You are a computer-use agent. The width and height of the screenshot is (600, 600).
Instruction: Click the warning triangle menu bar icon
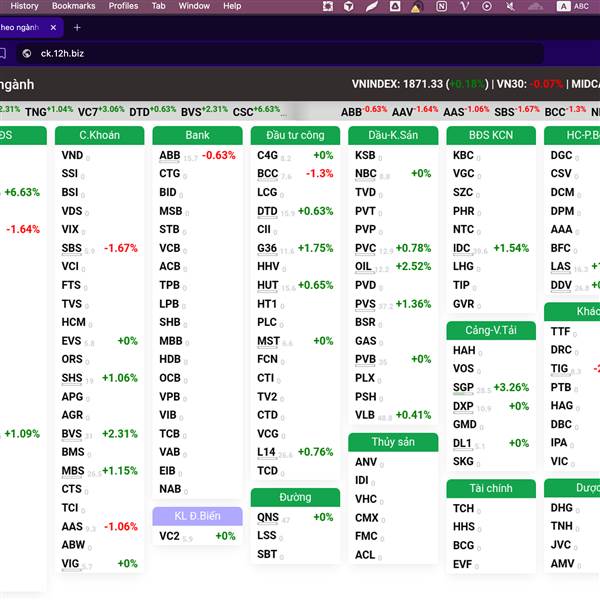416,7
